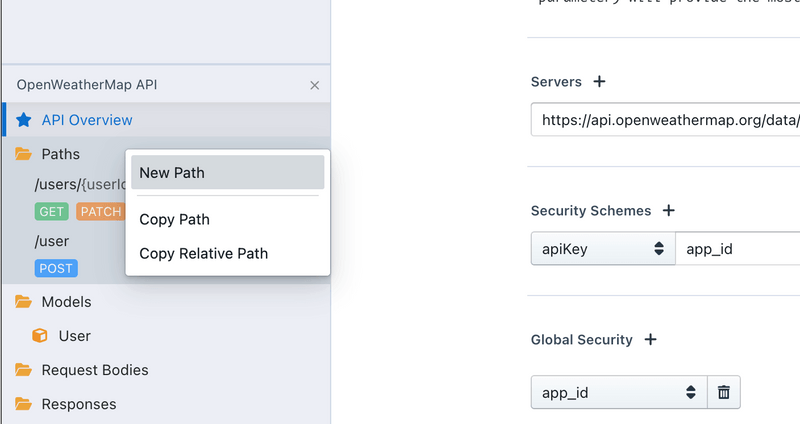Open the Models folder icon

24,302
